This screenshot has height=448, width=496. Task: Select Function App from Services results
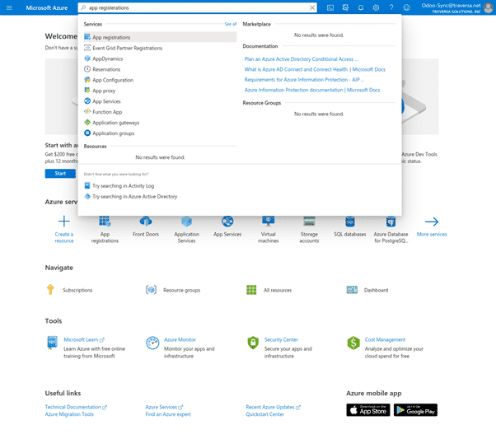tap(107, 112)
